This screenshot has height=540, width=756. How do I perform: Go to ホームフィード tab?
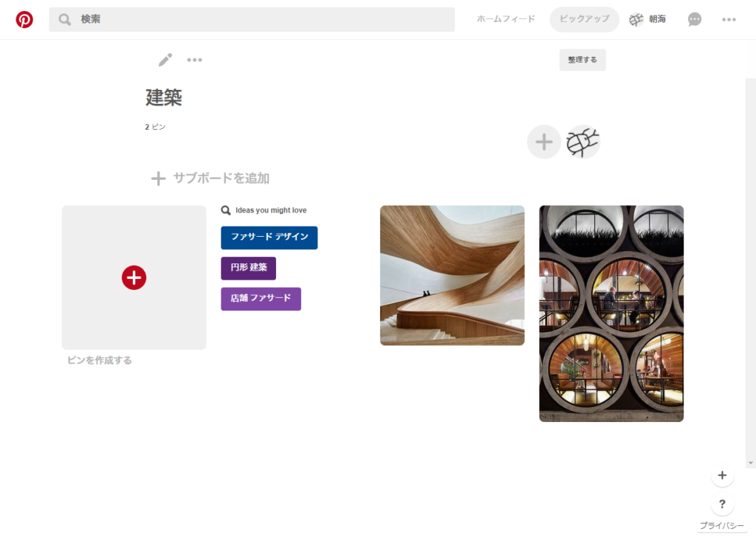(506, 19)
